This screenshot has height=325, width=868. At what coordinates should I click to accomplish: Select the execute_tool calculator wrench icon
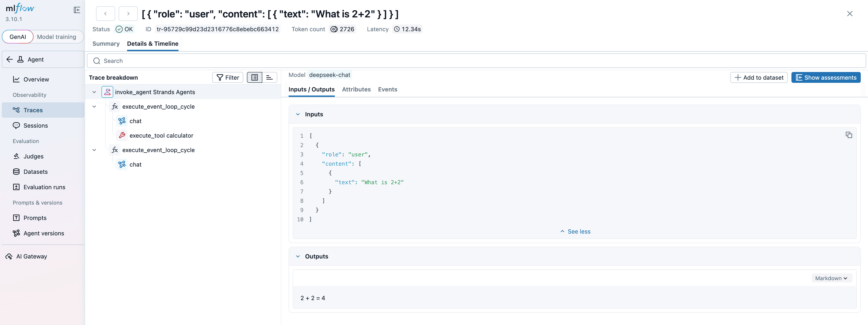(122, 135)
